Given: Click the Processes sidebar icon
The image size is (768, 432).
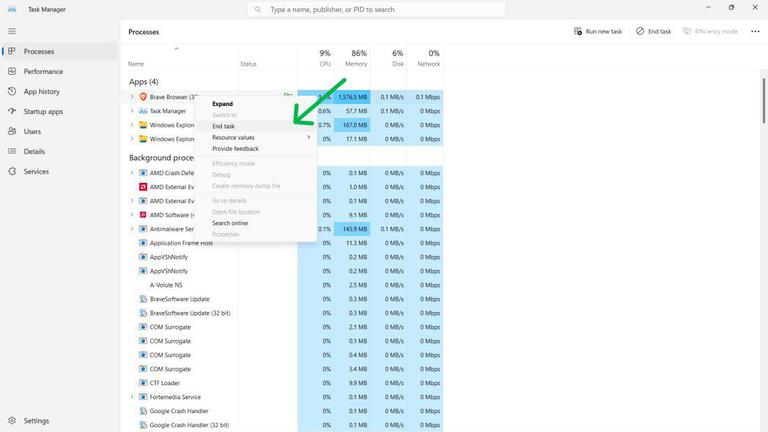Looking at the screenshot, I should (12, 51).
